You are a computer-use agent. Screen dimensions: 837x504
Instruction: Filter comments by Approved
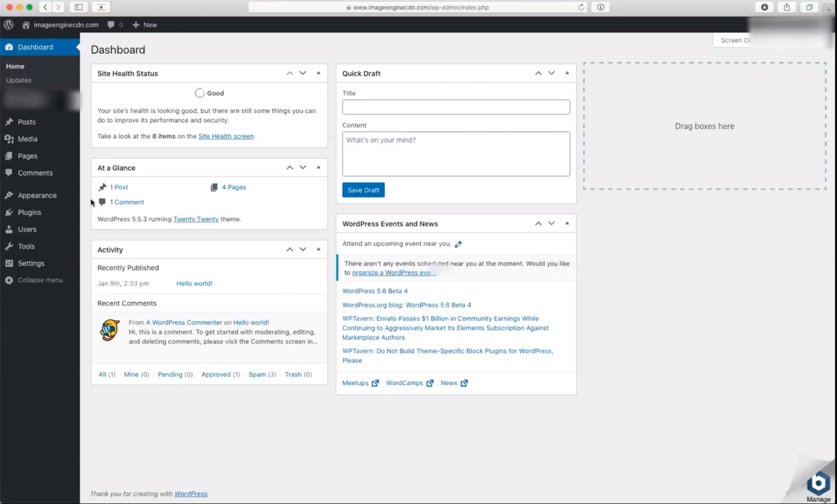[x=216, y=374]
